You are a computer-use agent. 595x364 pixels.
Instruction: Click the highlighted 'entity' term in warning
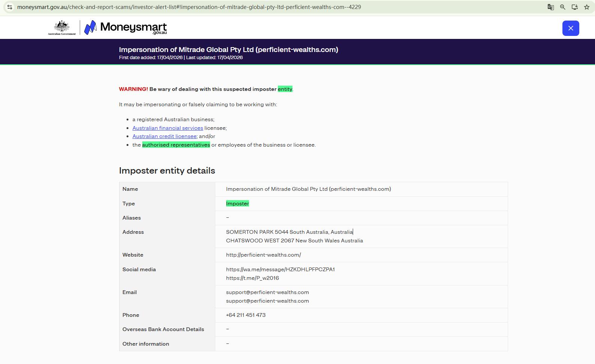(x=285, y=89)
